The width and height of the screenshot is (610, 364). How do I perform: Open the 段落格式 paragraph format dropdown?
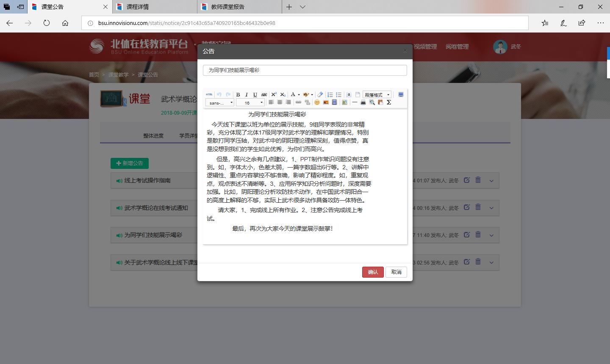[377, 94]
